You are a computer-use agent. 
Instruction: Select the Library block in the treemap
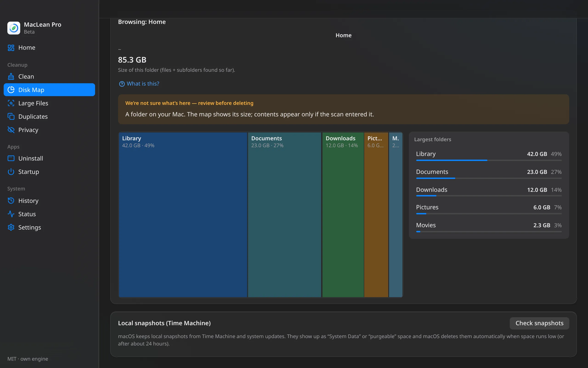[183, 215]
